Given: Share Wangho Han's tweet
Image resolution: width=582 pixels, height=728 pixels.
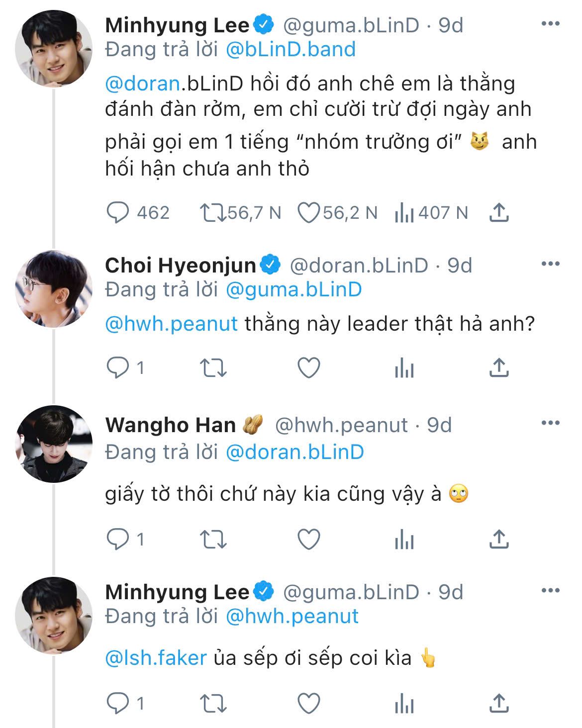Looking at the screenshot, I should [x=498, y=540].
